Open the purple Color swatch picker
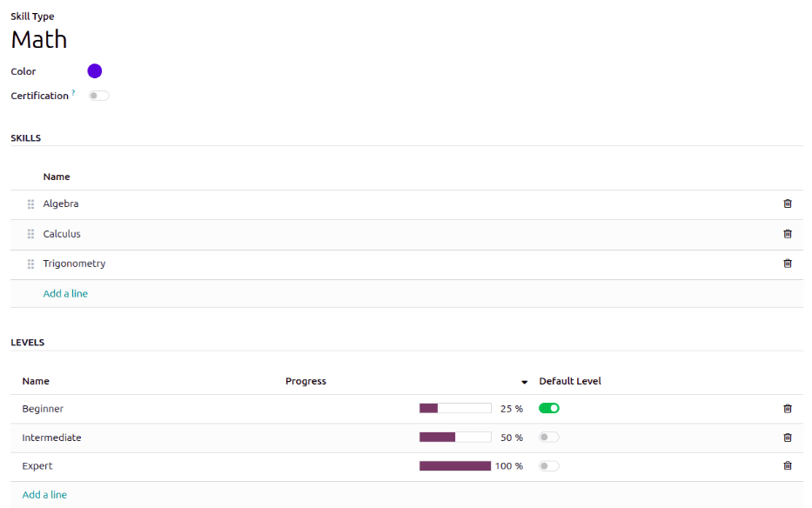 pos(95,71)
